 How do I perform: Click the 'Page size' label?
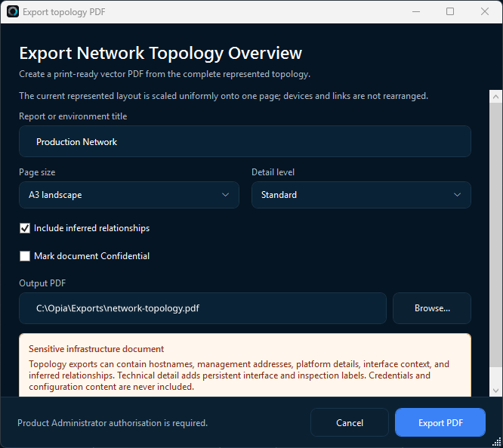(x=37, y=172)
